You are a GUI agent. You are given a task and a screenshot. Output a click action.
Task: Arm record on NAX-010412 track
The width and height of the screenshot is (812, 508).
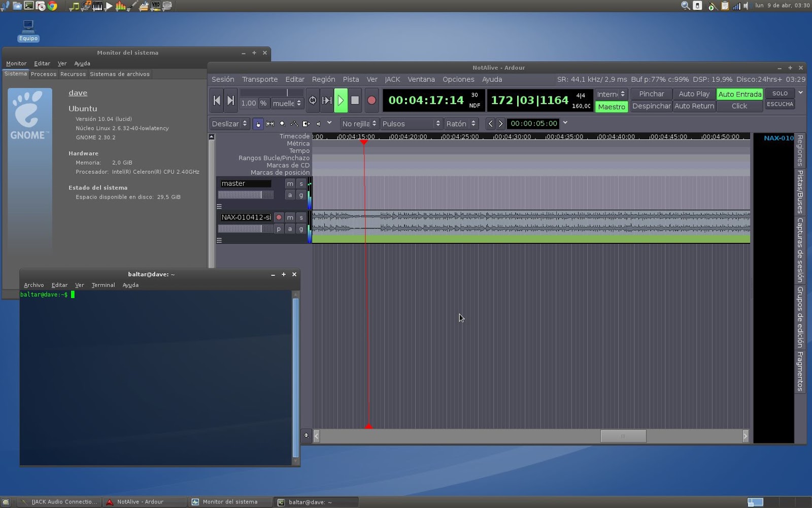point(279,217)
